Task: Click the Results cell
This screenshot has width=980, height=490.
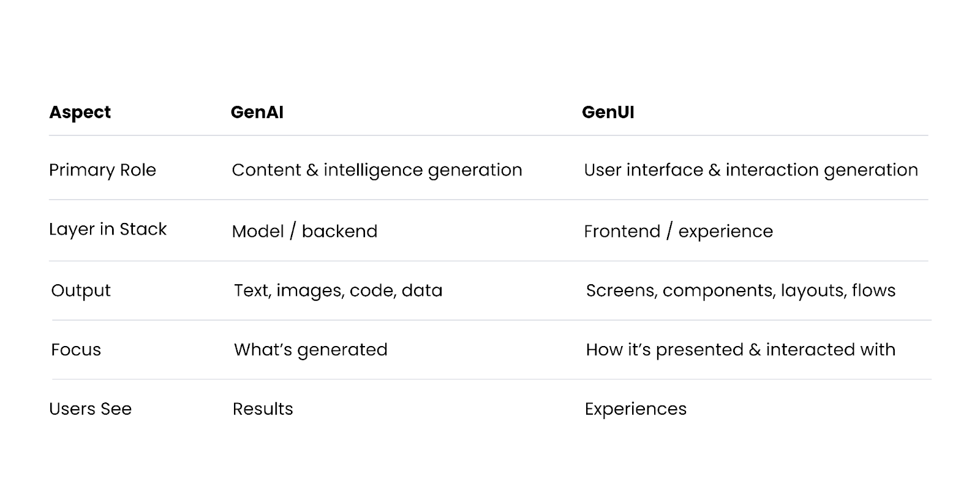Action: pos(263,409)
